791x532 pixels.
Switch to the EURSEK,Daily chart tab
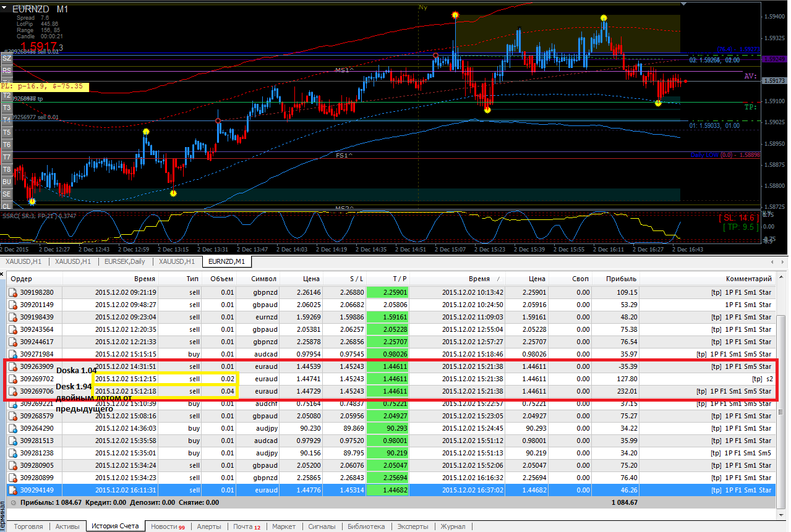coord(126,262)
